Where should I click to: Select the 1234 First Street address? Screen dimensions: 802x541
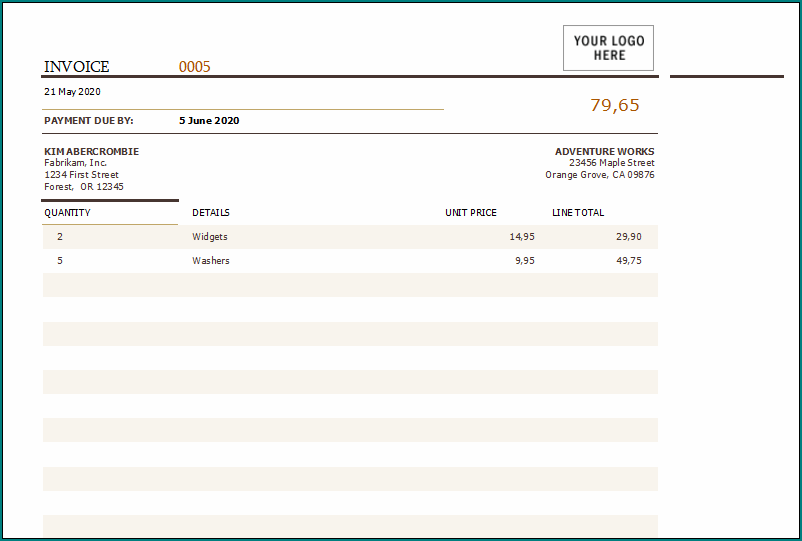pyautogui.click(x=81, y=175)
